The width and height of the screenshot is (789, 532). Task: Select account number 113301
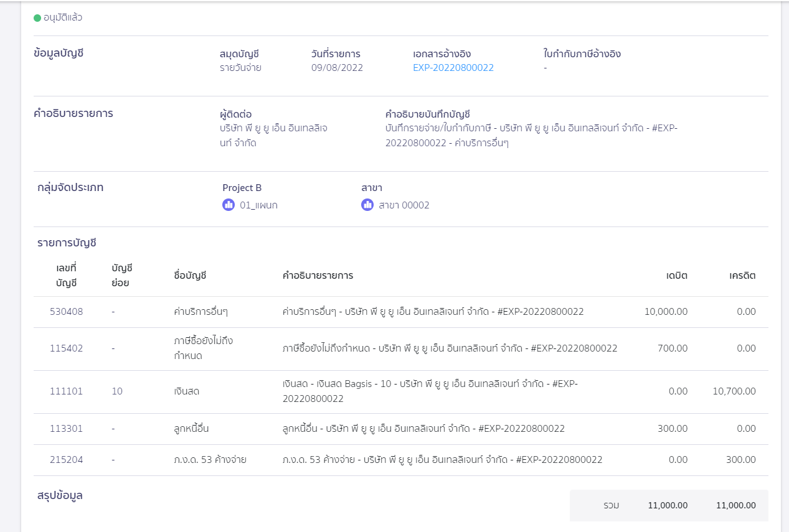pyautogui.click(x=66, y=429)
